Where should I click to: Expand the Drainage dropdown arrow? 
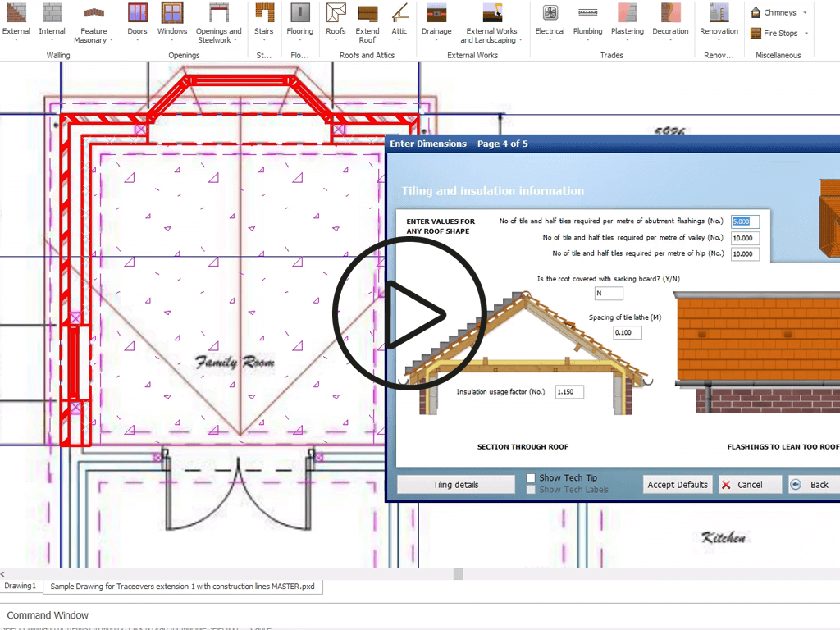(x=436, y=40)
